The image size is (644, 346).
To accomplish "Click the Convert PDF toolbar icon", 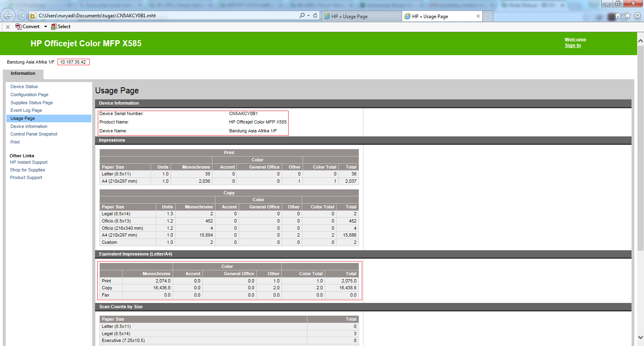I will pos(27,27).
